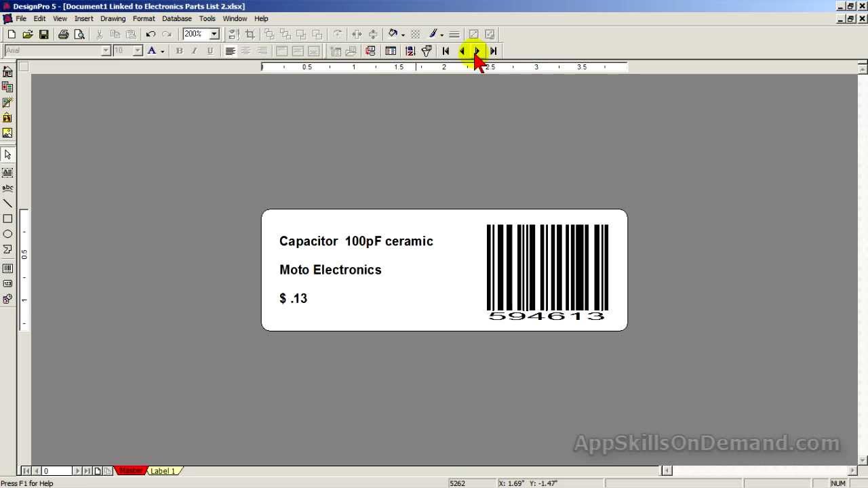Open the Drawing menu
Image resolution: width=868 pixels, height=488 pixels.
pyautogui.click(x=113, y=18)
